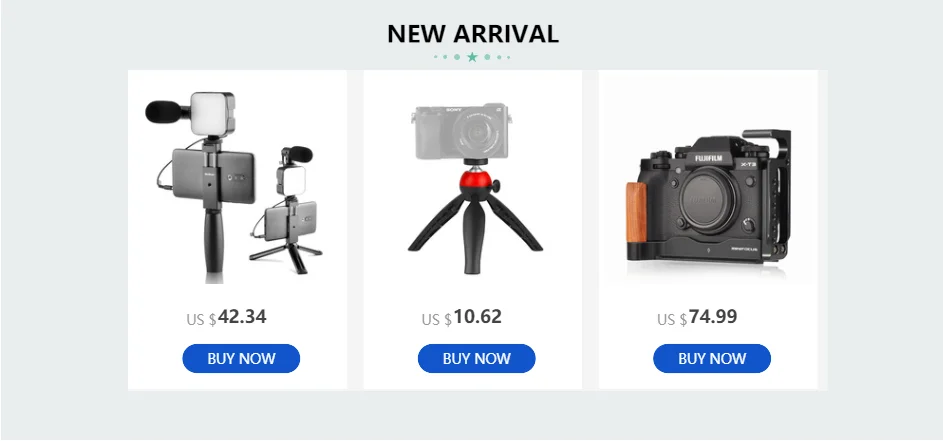The height and width of the screenshot is (441, 943).
Task: Click the faded Sony camera above the tripod
Action: (x=461, y=131)
